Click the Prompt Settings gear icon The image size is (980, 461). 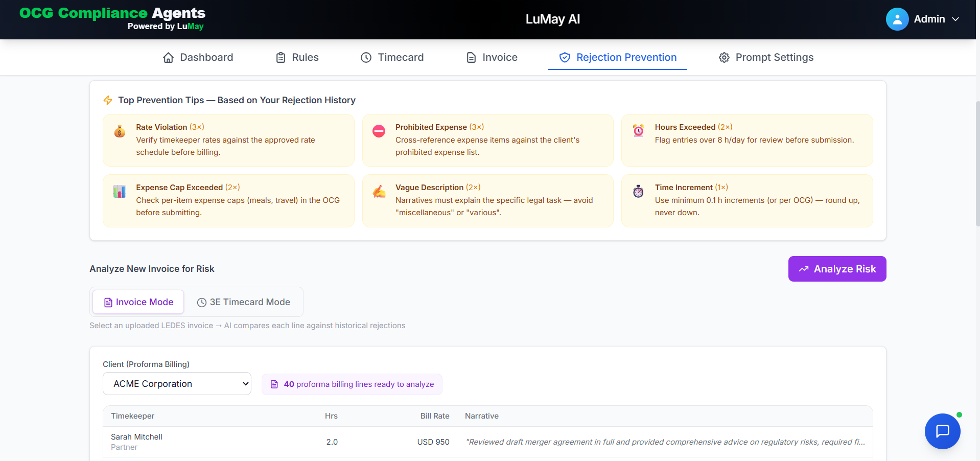click(724, 58)
